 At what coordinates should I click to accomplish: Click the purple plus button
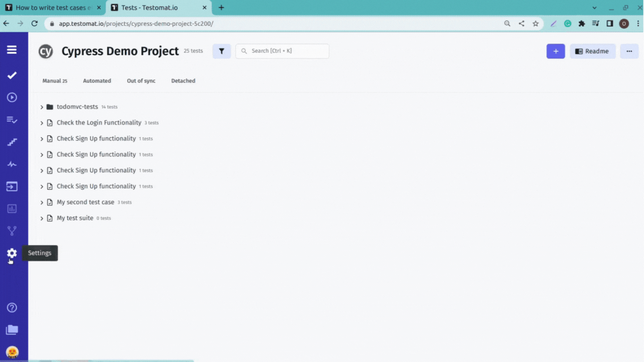(555, 51)
